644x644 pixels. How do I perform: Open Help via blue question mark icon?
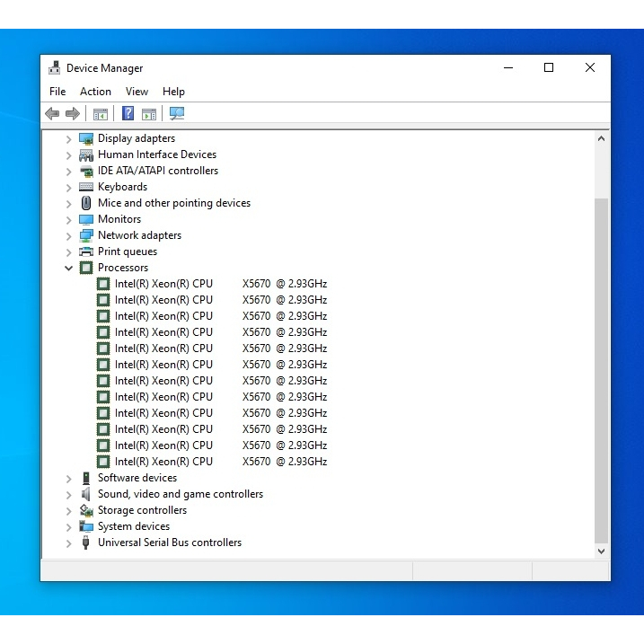(128, 113)
